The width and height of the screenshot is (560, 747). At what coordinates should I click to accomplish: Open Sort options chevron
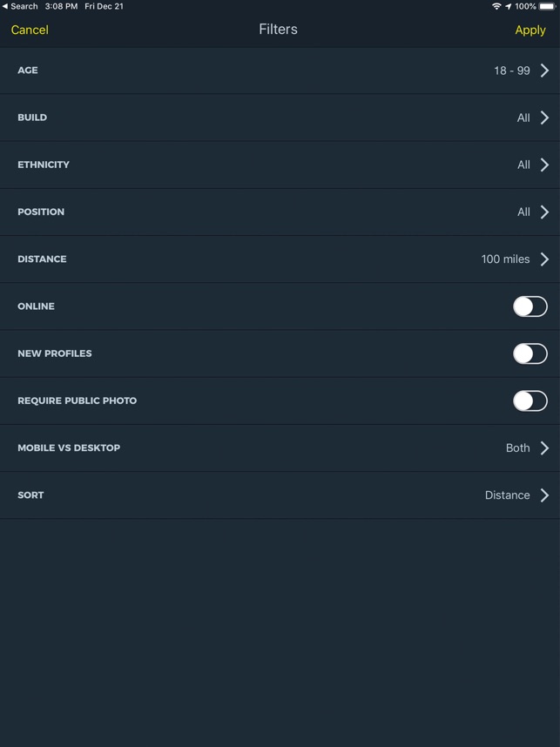(544, 495)
